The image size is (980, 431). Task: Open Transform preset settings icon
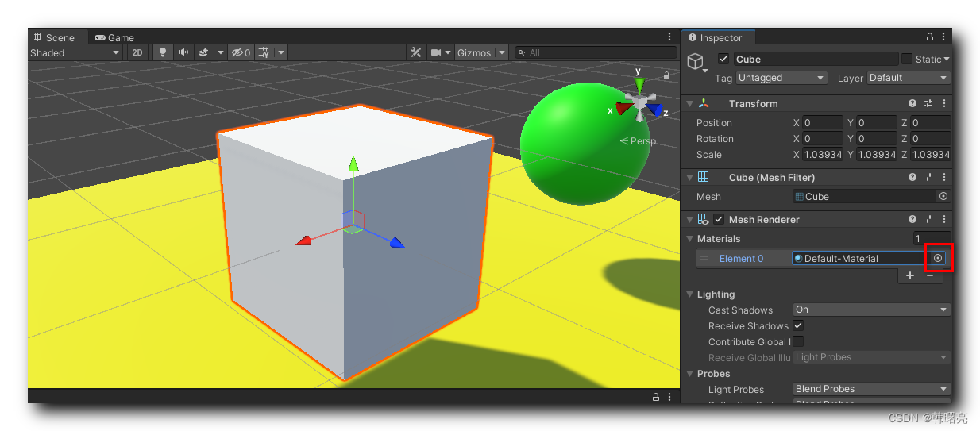(x=928, y=103)
